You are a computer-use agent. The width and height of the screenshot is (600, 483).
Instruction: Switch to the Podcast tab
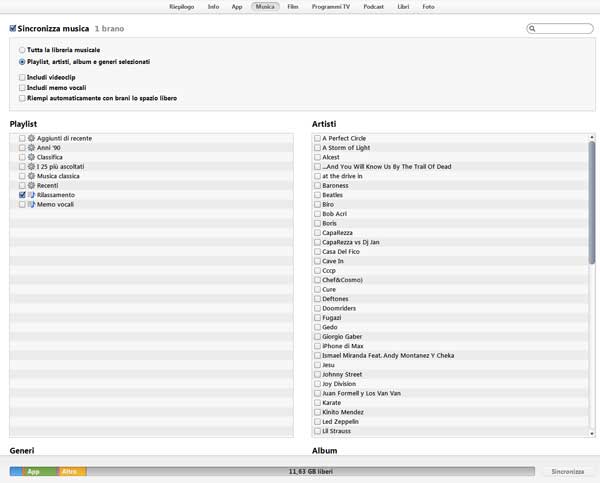(x=373, y=7)
